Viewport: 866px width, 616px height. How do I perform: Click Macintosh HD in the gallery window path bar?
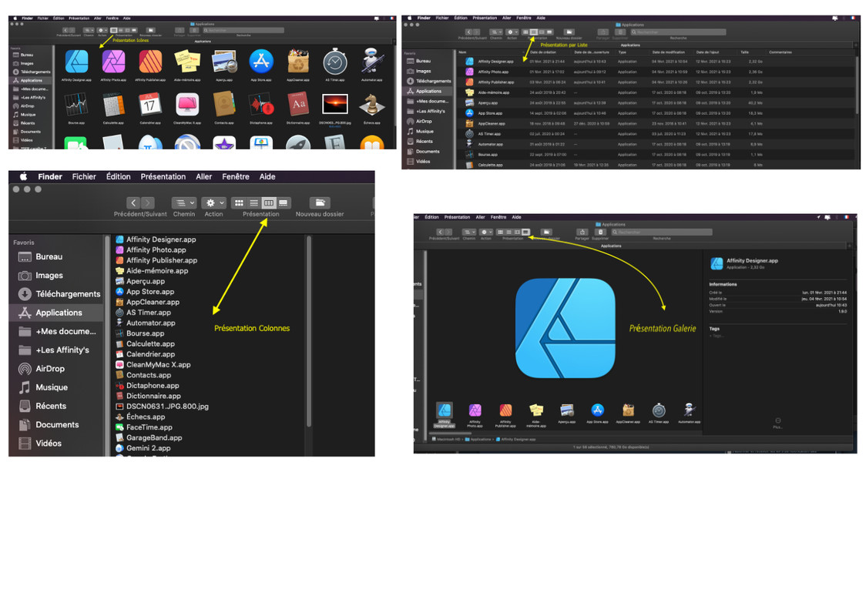click(446, 440)
